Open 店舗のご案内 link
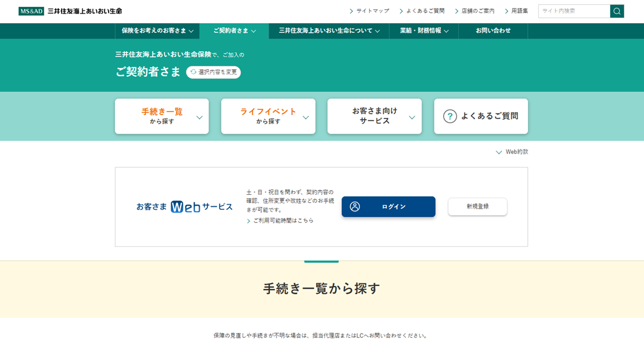 (x=478, y=11)
